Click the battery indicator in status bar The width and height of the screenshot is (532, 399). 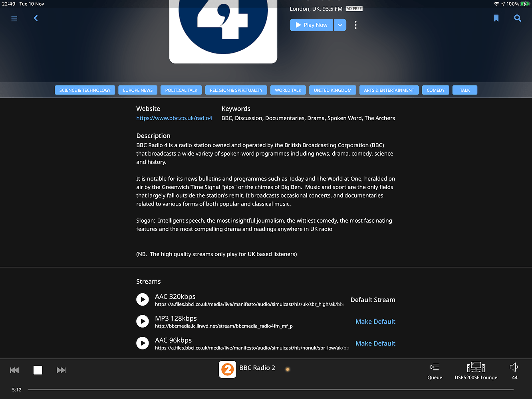pos(525,4)
